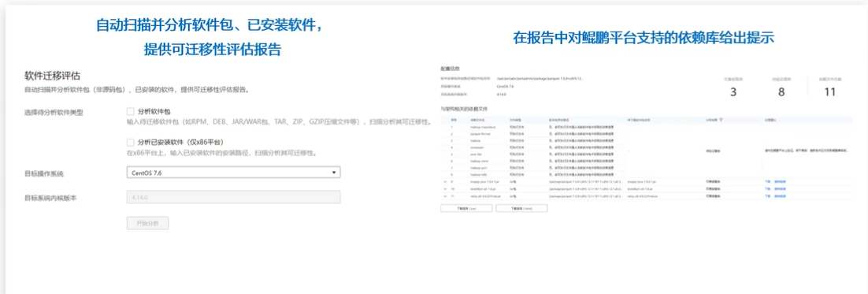Click 下载 link in leveldbjni-all row

coord(767,189)
